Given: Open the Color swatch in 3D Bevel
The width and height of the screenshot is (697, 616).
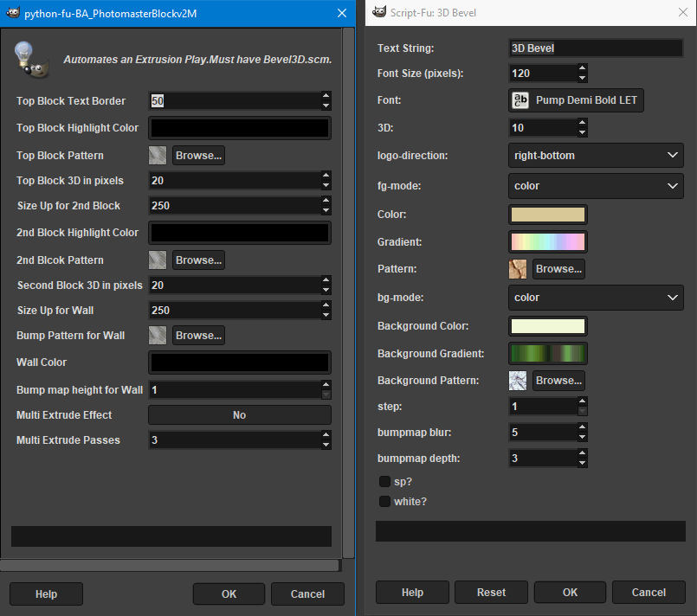Looking at the screenshot, I should click(547, 215).
